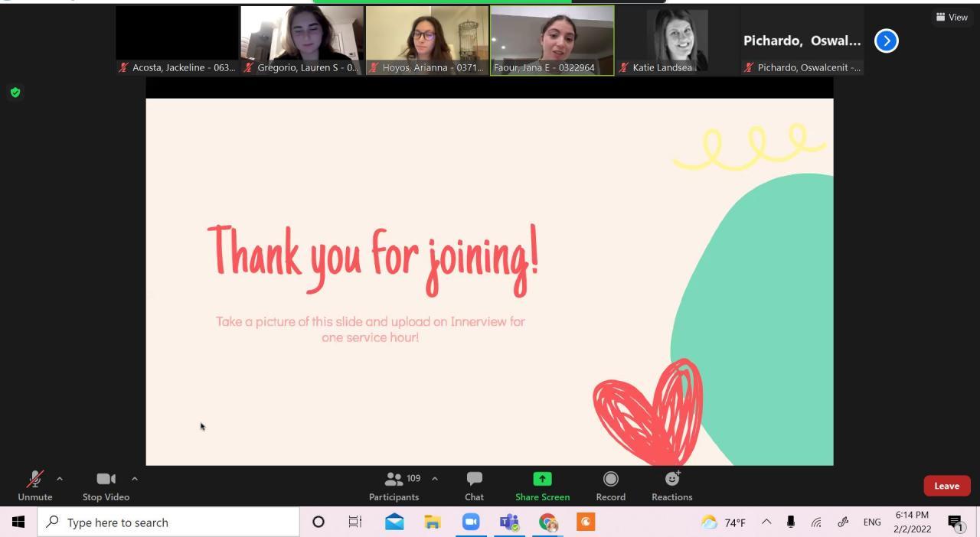Click the microphone tray icon
980x537 pixels.
pyautogui.click(x=791, y=522)
